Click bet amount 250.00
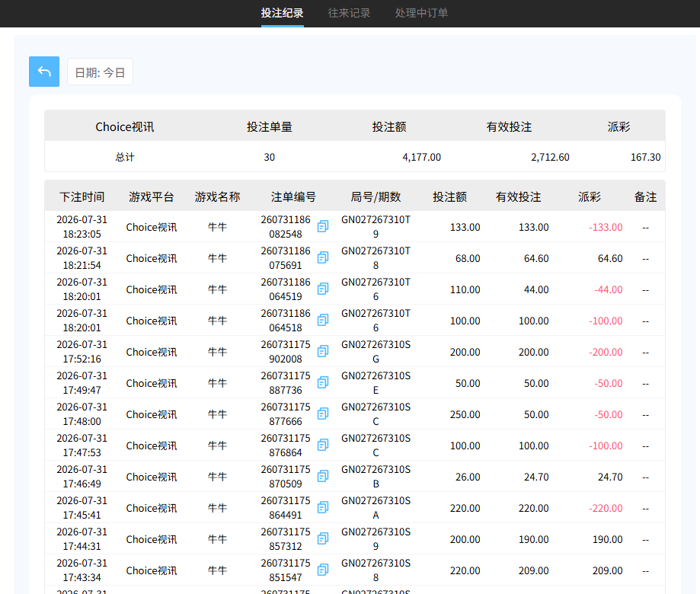700x594 pixels. coord(465,414)
